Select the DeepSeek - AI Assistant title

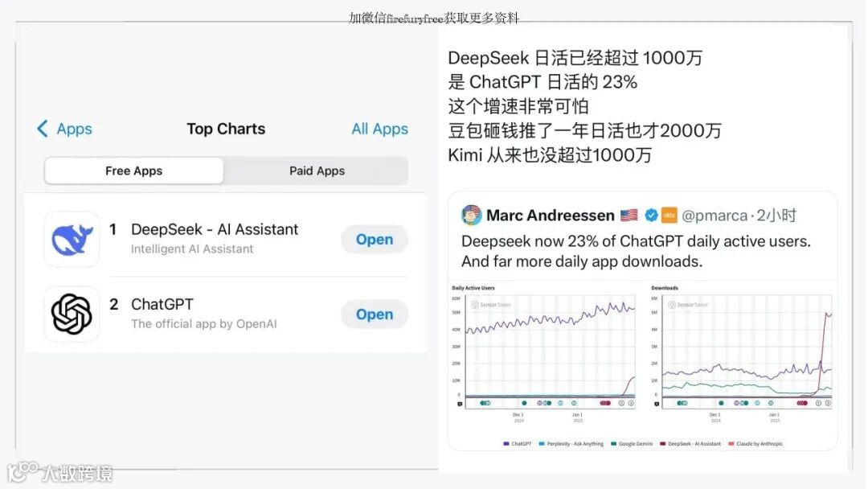(x=215, y=229)
